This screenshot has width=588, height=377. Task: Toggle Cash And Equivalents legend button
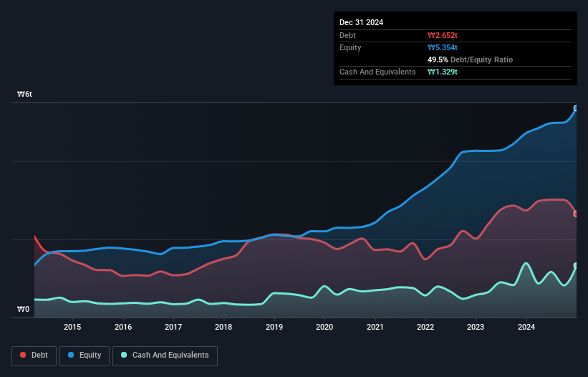coord(165,355)
